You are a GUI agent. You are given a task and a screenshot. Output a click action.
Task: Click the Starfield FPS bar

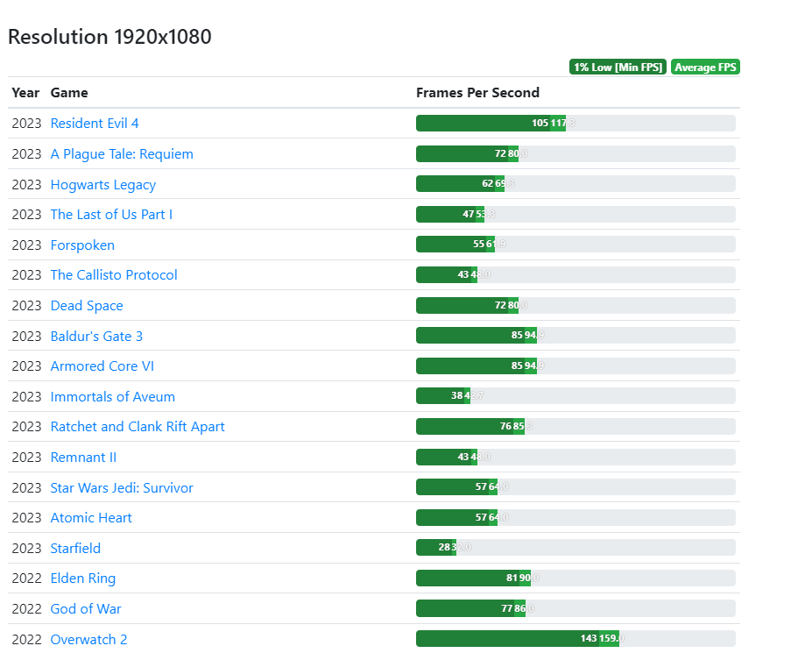coord(575,548)
